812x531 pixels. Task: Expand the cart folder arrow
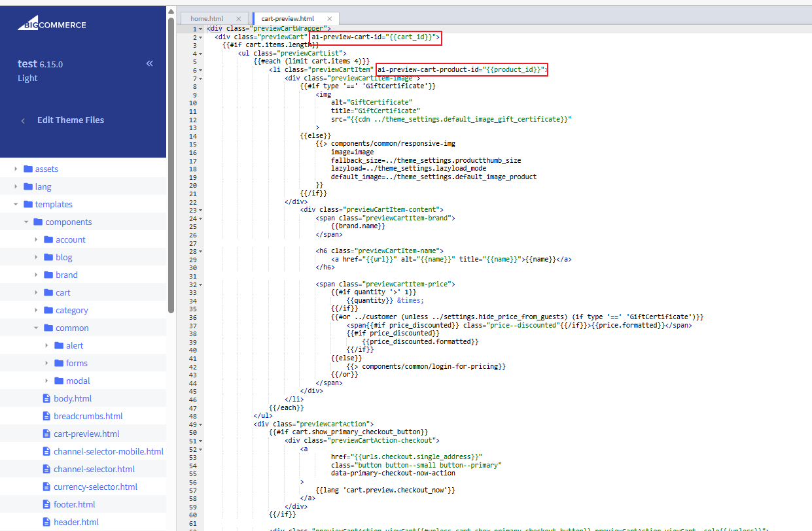[37, 292]
